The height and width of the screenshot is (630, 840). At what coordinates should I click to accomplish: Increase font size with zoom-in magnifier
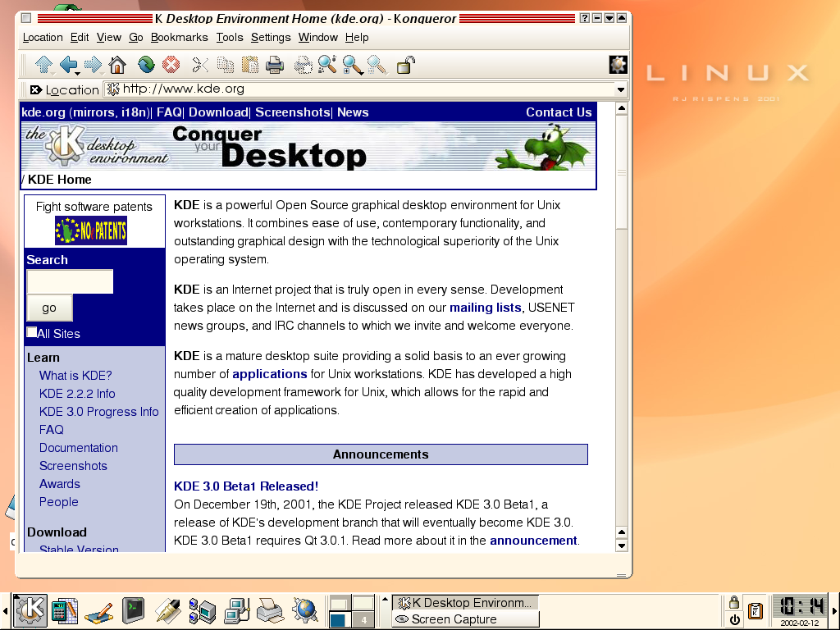point(353,65)
